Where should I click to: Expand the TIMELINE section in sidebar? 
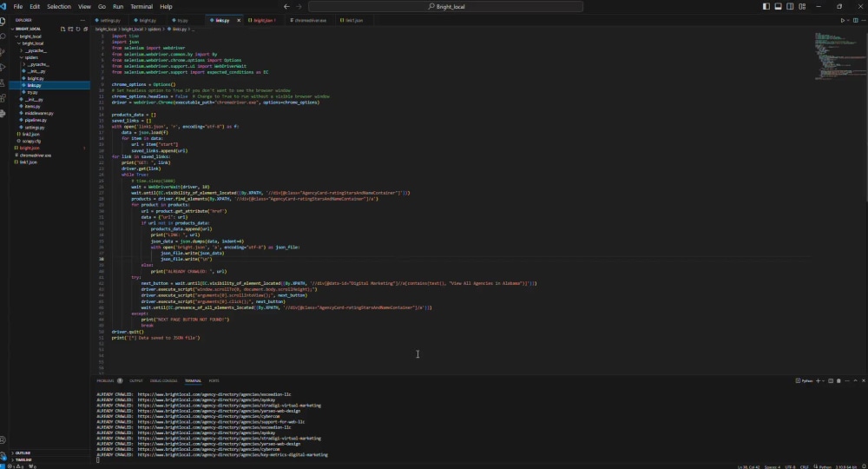pos(23,459)
